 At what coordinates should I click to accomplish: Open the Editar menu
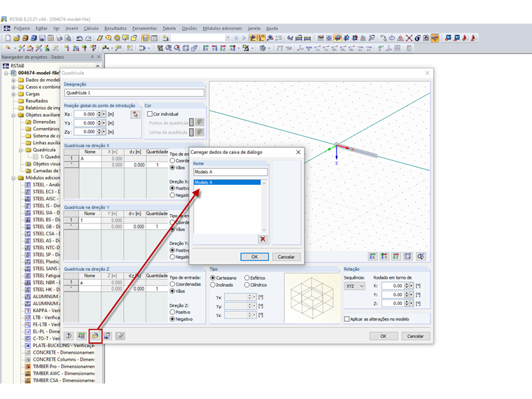point(41,29)
